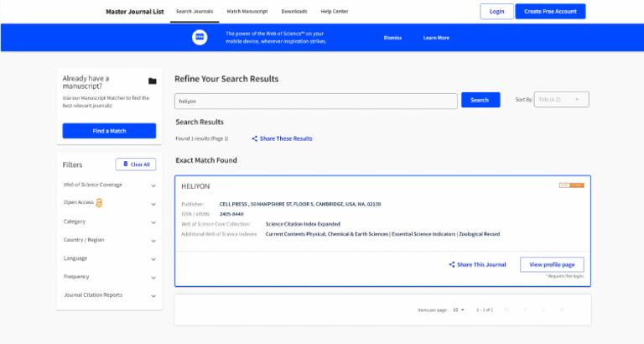644x344 pixels.
Task: Expand the Language filter
Action: pyautogui.click(x=153, y=258)
